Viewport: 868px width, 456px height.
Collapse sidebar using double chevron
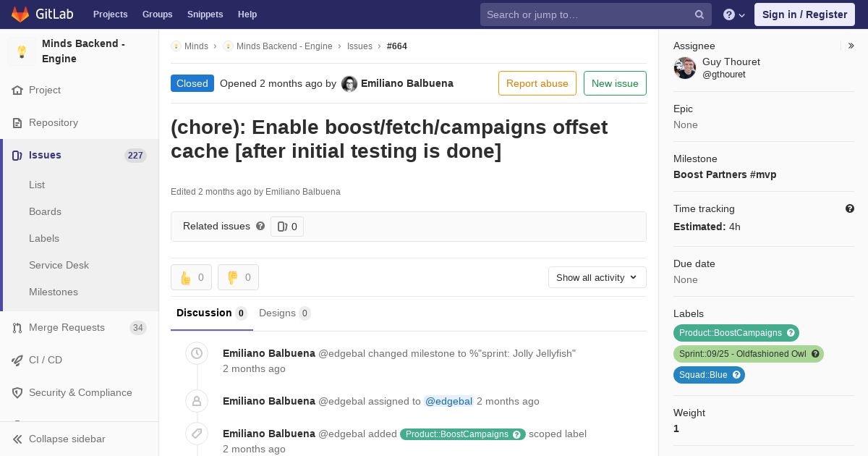[17, 439]
